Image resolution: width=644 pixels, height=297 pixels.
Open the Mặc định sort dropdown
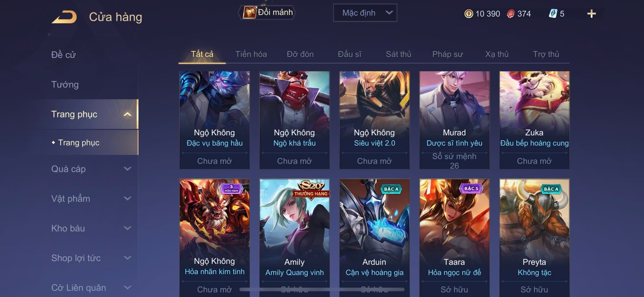365,13
